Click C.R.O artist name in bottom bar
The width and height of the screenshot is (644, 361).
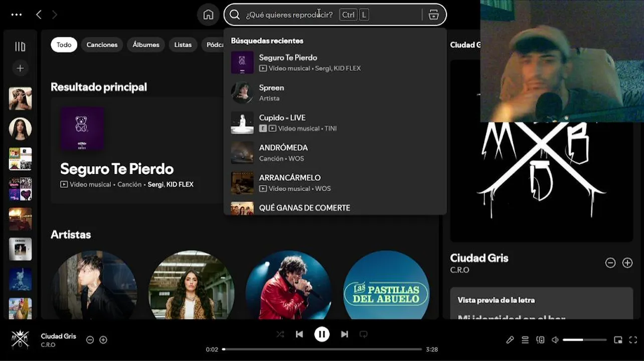pos(48,345)
